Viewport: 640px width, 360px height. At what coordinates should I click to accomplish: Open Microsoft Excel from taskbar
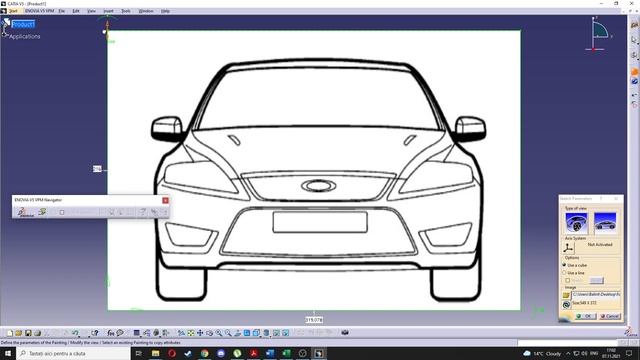tap(286, 353)
